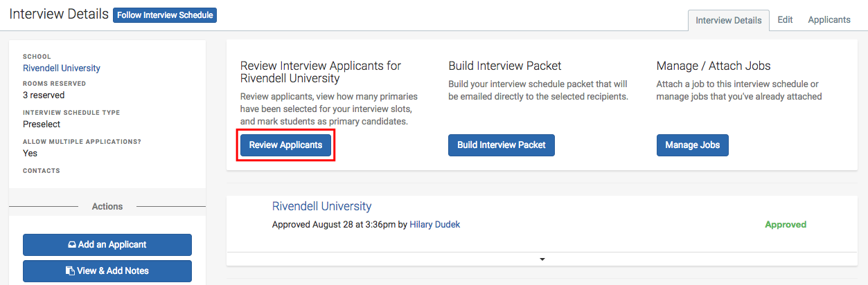Open View & Add Notes
The height and width of the screenshot is (285, 868).
(x=107, y=271)
